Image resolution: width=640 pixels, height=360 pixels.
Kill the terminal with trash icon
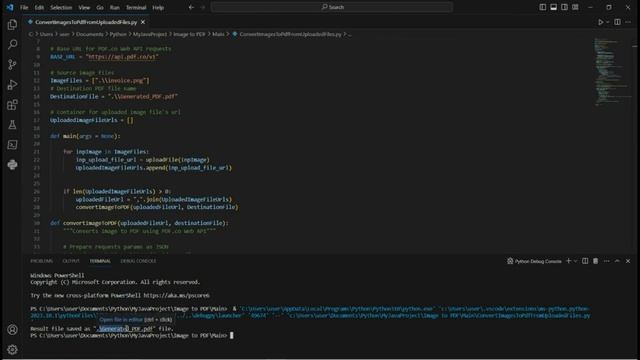click(596, 261)
